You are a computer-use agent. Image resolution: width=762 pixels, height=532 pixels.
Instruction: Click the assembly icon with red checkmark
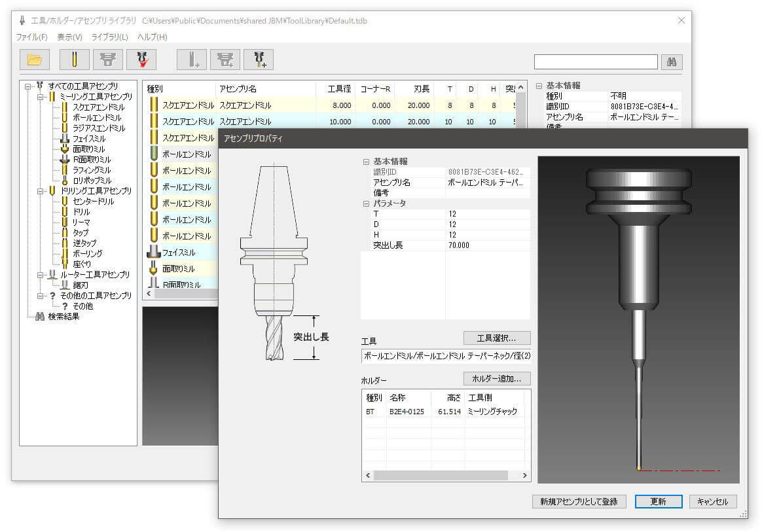(x=141, y=60)
